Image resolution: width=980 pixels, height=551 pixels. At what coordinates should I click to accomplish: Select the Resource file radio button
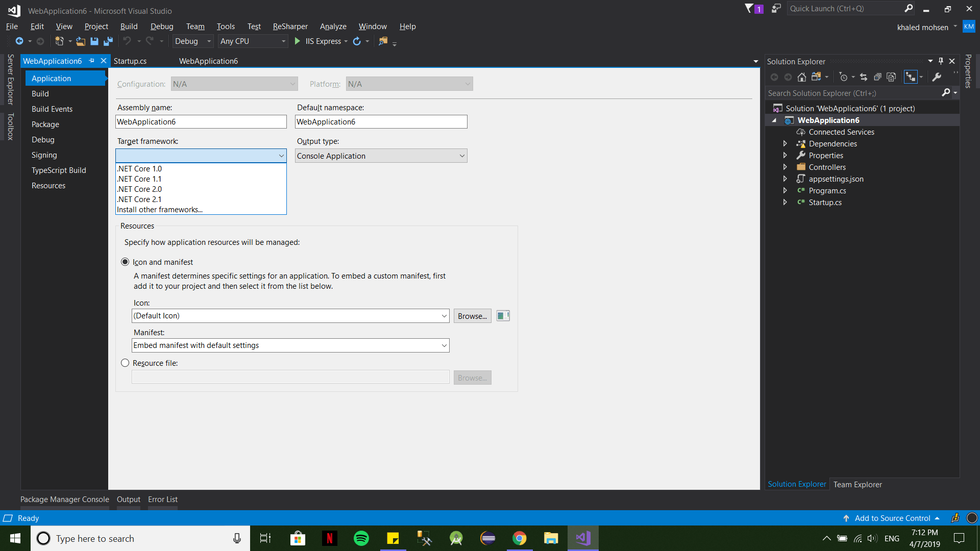pos(125,363)
